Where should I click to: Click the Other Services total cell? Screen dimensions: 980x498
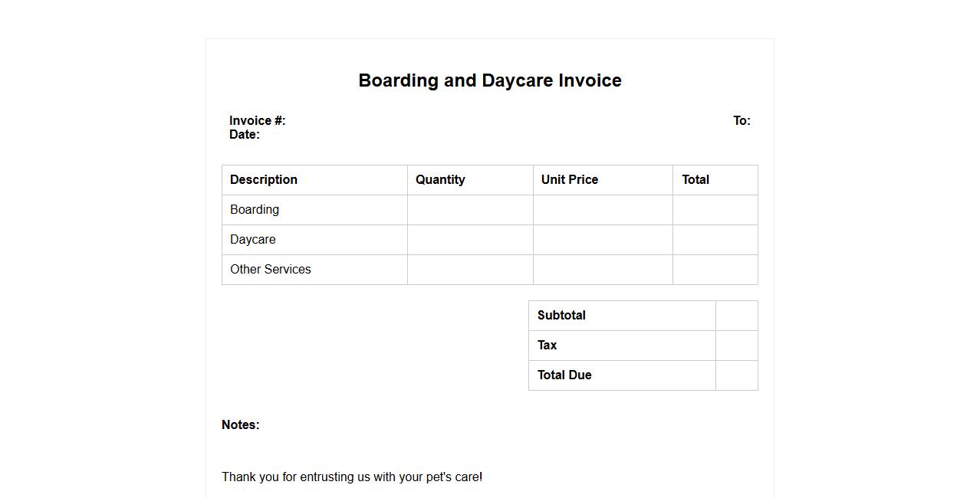coord(715,270)
